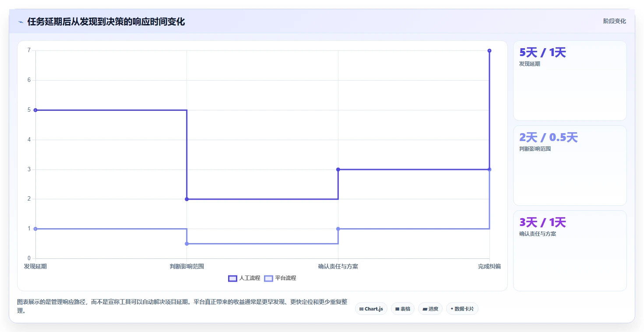Click the 平台流程 data point at 完成纠偏

pyautogui.click(x=489, y=170)
